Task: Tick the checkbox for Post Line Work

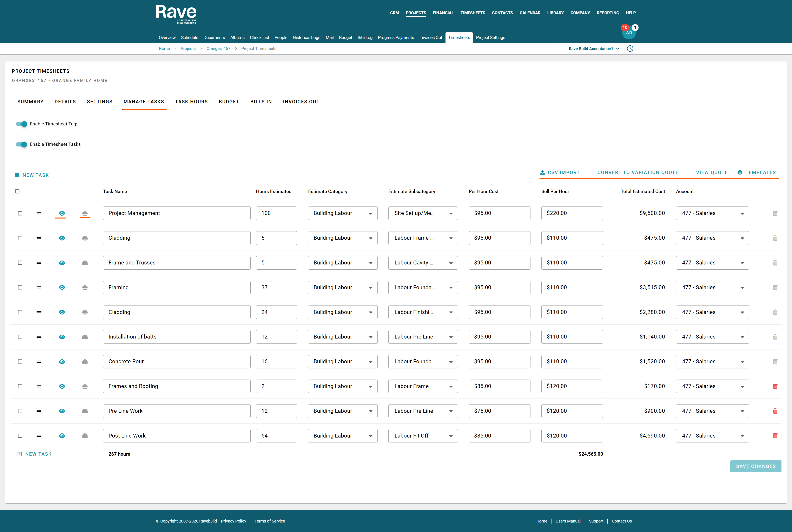Action: (x=20, y=436)
